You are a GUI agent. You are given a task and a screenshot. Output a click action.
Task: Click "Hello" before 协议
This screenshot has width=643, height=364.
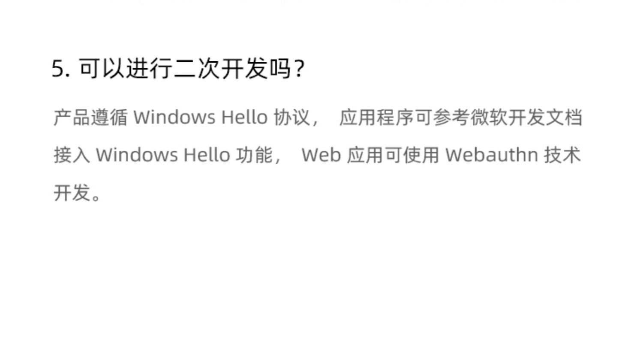pos(244,117)
